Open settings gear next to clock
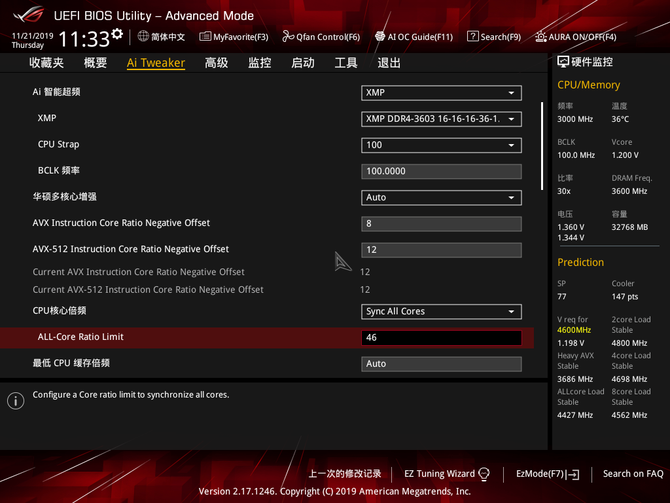The height and width of the screenshot is (503, 670). point(117,34)
